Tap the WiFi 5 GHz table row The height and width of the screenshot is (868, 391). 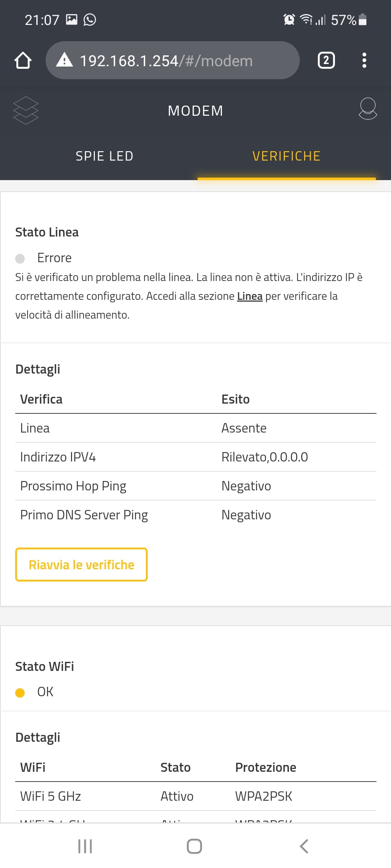[195, 796]
